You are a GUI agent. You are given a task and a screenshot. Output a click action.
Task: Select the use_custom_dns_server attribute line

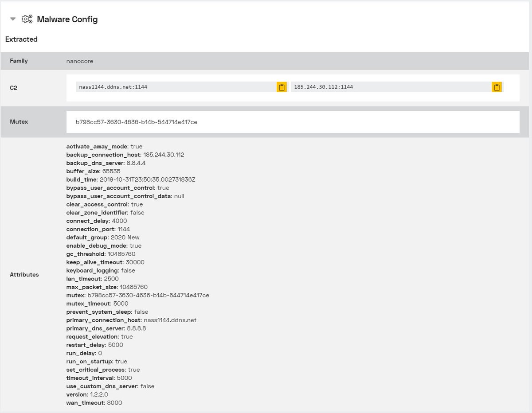tap(111, 386)
